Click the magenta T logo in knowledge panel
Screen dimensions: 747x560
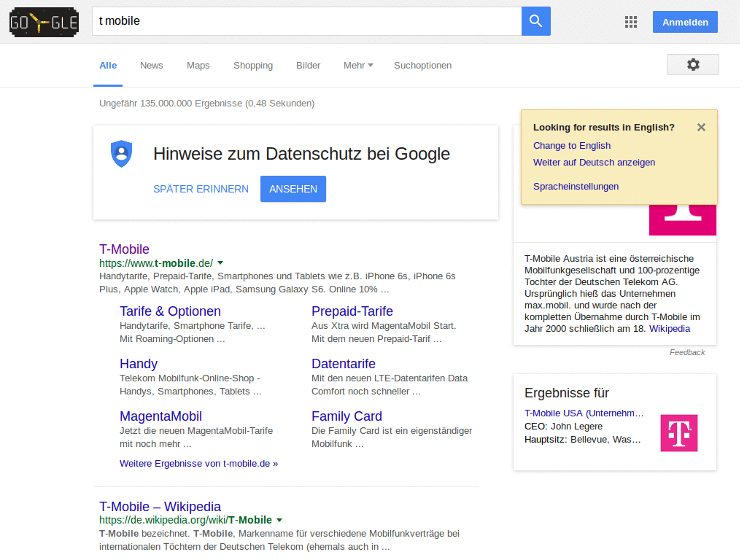click(x=682, y=220)
